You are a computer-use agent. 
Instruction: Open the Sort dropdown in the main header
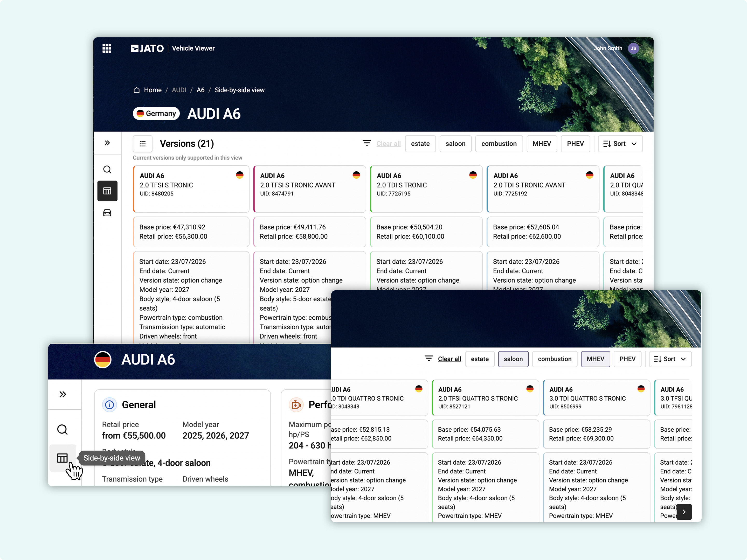620,144
